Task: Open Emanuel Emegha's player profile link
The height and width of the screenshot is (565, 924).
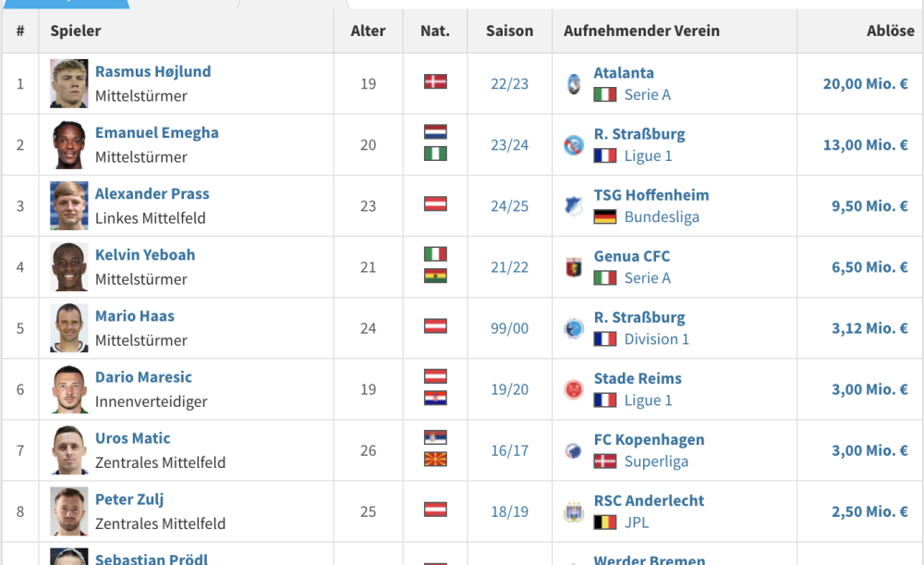Action: [157, 132]
